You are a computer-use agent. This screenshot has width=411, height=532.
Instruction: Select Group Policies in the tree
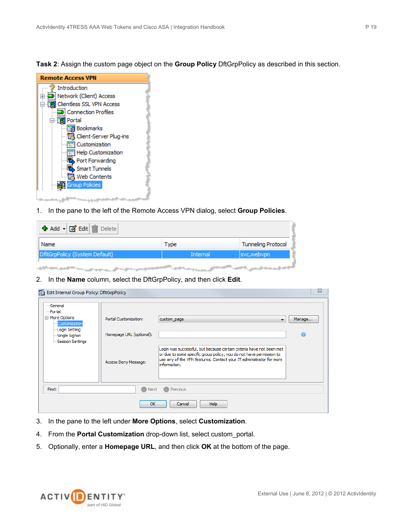(84, 185)
